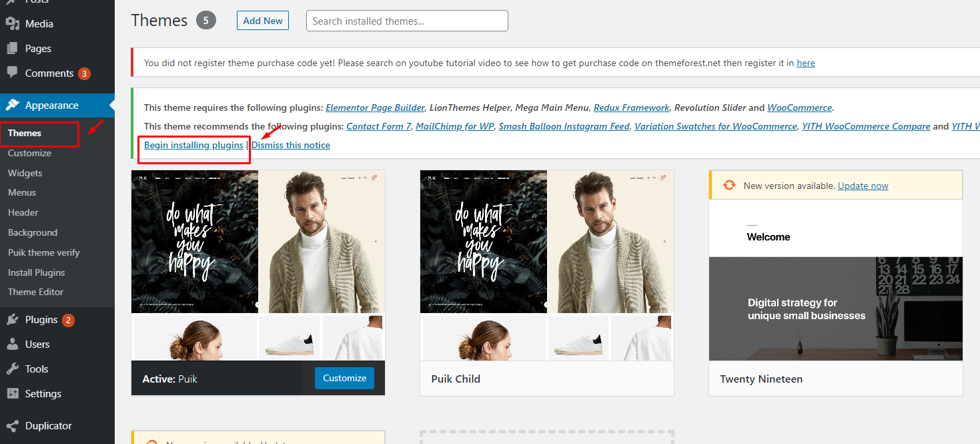This screenshot has width=980, height=444.
Task: Open the Background submenu item
Action: pos(33,232)
